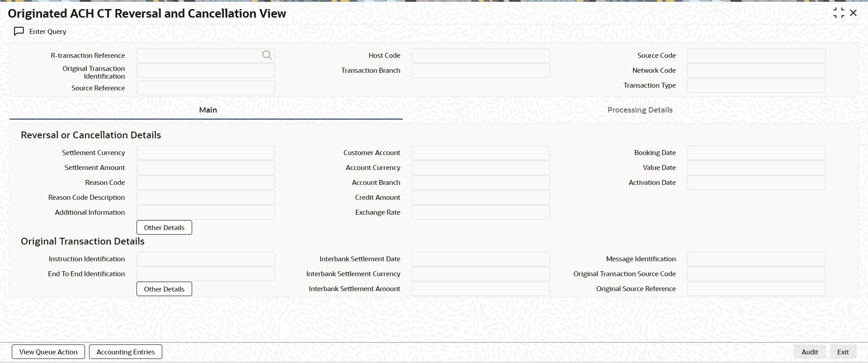Open the R-transaction Reference search lookup
868x363 pixels.
pyautogui.click(x=267, y=55)
